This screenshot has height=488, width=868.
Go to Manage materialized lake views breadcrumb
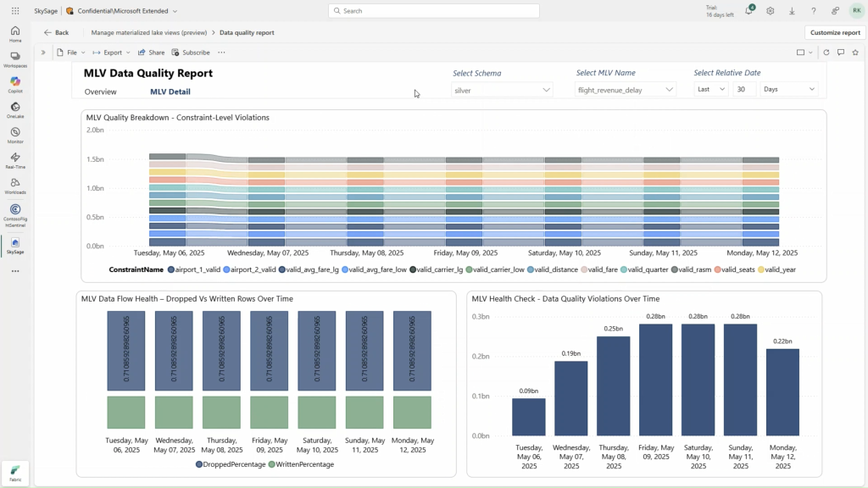tap(149, 32)
